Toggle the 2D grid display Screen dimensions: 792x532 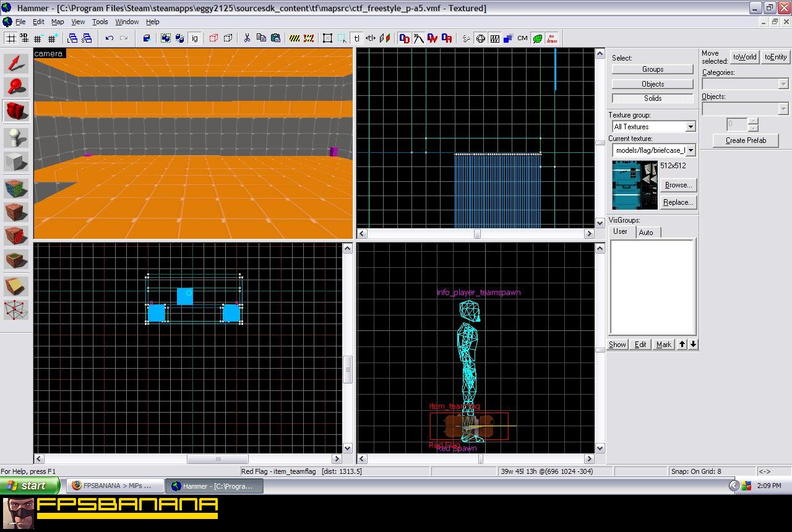(11, 38)
